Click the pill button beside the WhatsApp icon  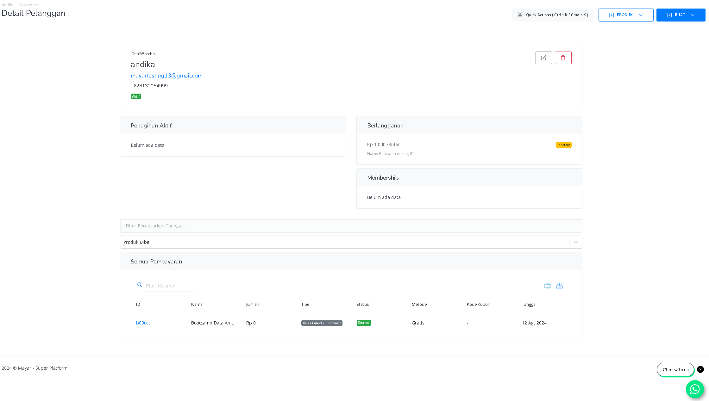tap(675, 370)
